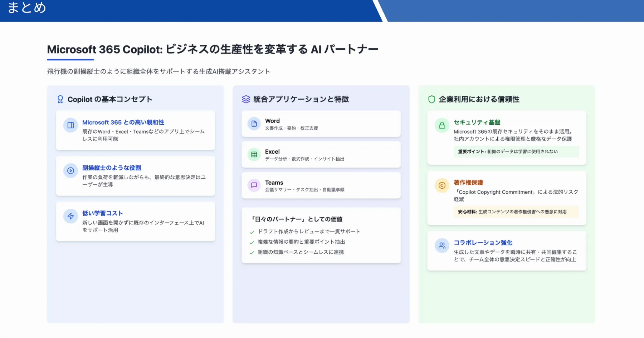
Task: Select the list item "組織の知識ベースとシームレスに連携"
Action: point(301,252)
